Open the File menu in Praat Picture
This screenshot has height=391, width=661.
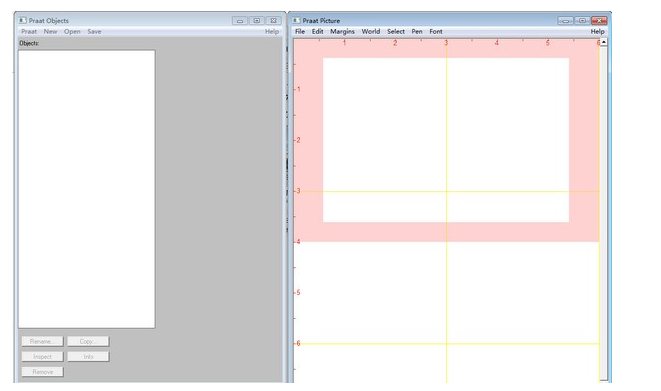pyautogui.click(x=300, y=32)
